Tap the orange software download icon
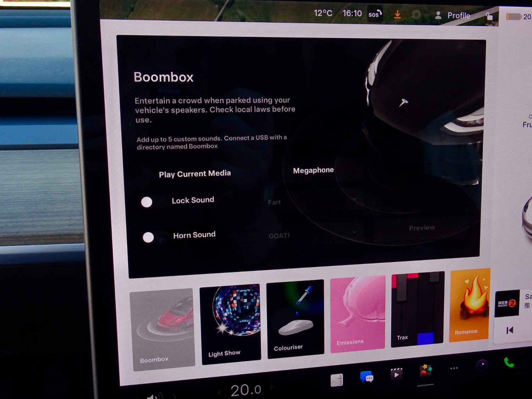Image resolution: width=532 pixels, height=399 pixels. [398, 15]
